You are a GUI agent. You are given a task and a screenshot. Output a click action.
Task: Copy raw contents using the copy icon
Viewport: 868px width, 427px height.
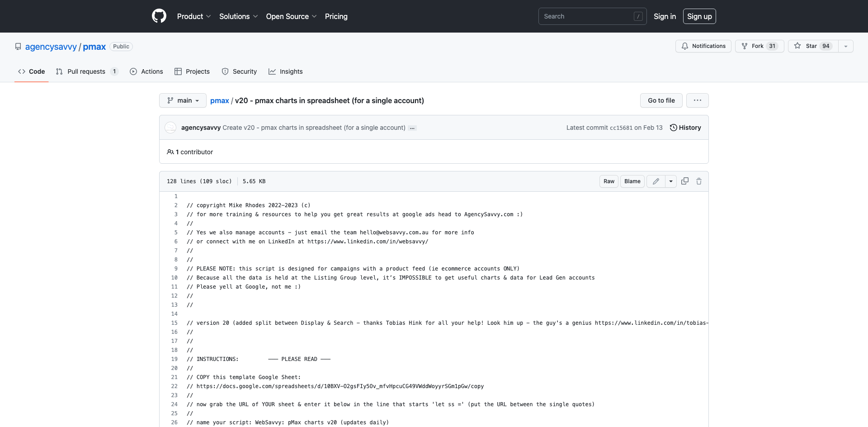coord(685,181)
